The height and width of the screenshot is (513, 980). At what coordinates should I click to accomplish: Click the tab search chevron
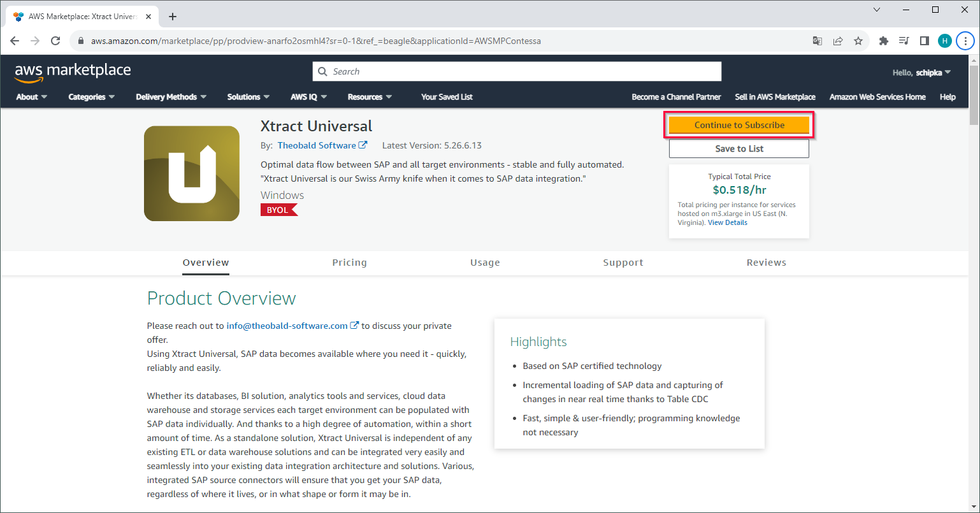(877, 10)
